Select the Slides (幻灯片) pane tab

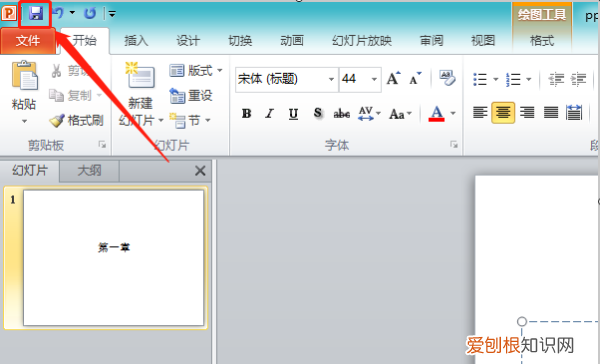(30, 171)
